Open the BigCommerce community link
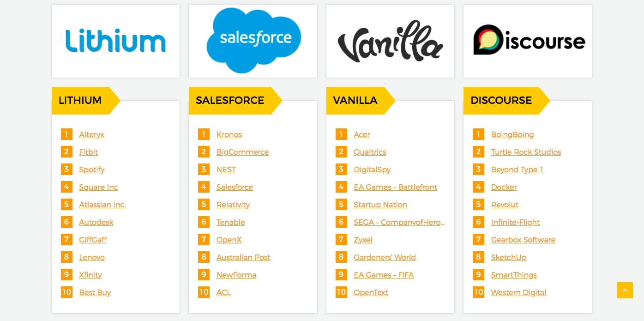Image resolution: width=644 pixels, height=321 pixels. click(x=242, y=152)
